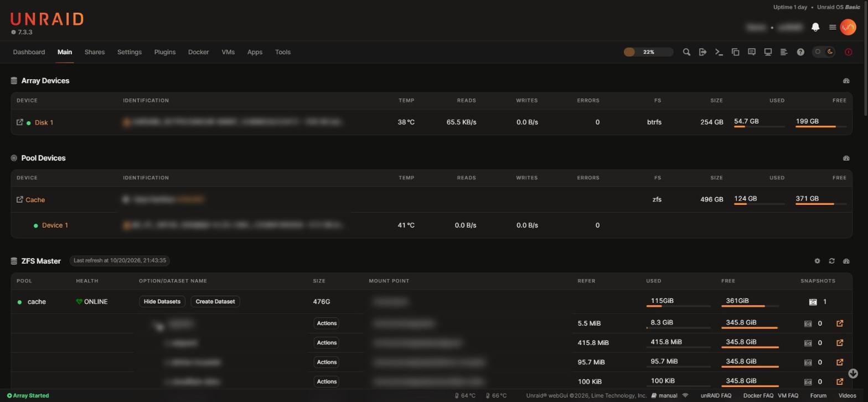Open the Cache pool link
The image size is (868, 402).
[x=35, y=200]
